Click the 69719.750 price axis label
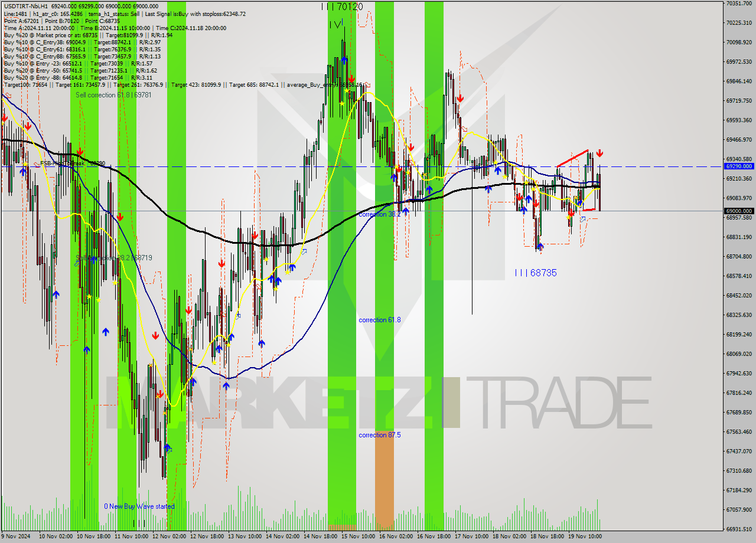Screen dimensions: 756x543 pos(739,101)
